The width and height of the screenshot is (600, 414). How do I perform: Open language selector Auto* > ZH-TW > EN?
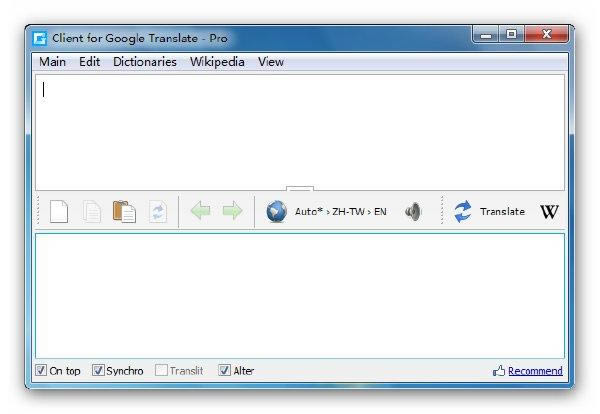[341, 212]
